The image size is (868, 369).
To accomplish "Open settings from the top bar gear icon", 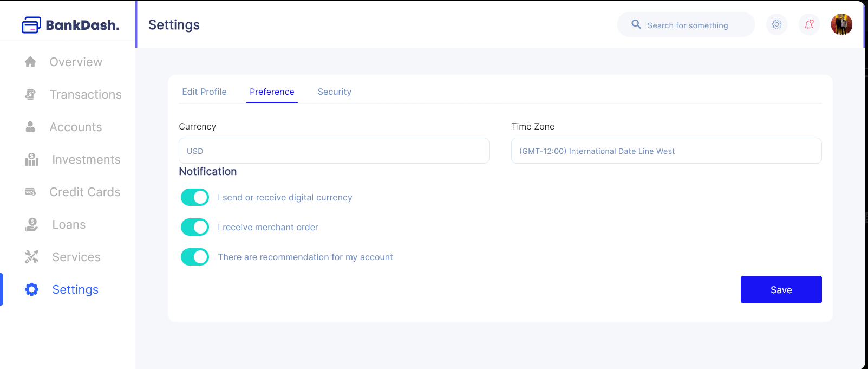I will click(x=776, y=24).
